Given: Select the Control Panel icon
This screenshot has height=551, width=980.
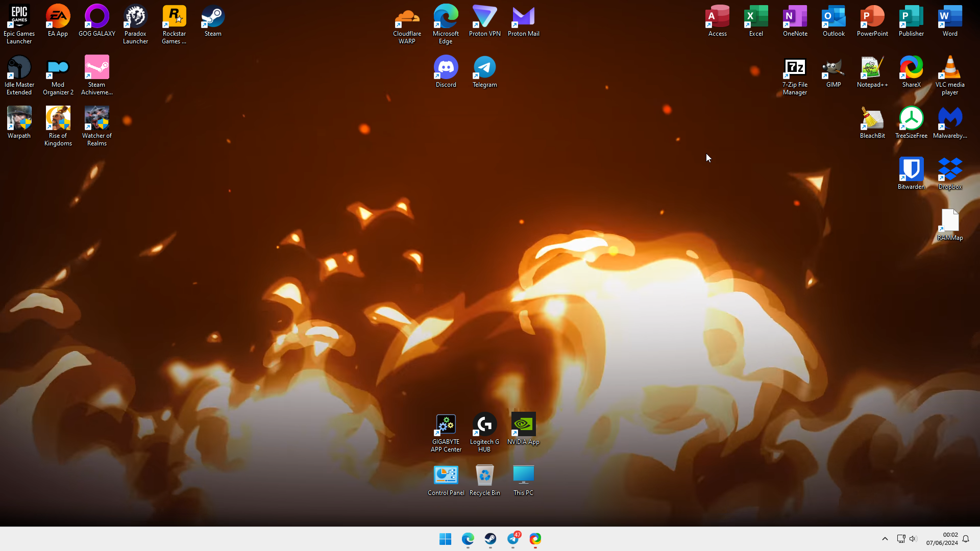Looking at the screenshot, I should click(446, 480).
